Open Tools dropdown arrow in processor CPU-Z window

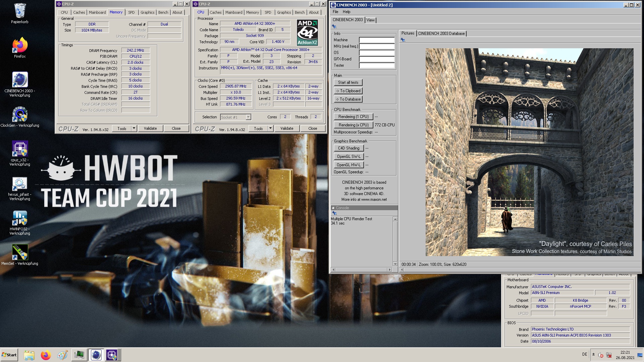click(270, 128)
